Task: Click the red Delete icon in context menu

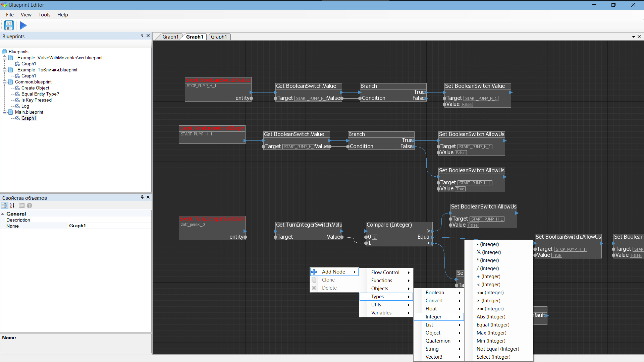Action: click(x=314, y=288)
